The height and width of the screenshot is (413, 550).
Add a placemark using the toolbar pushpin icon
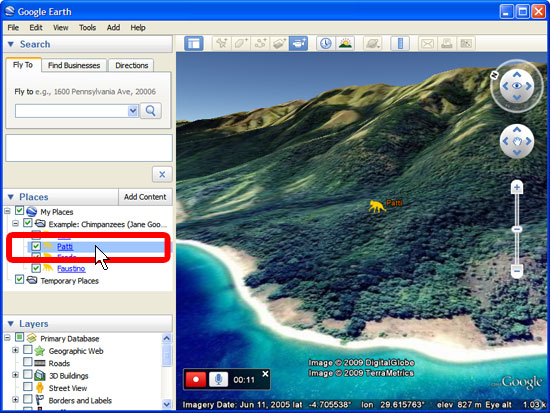[222, 44]
